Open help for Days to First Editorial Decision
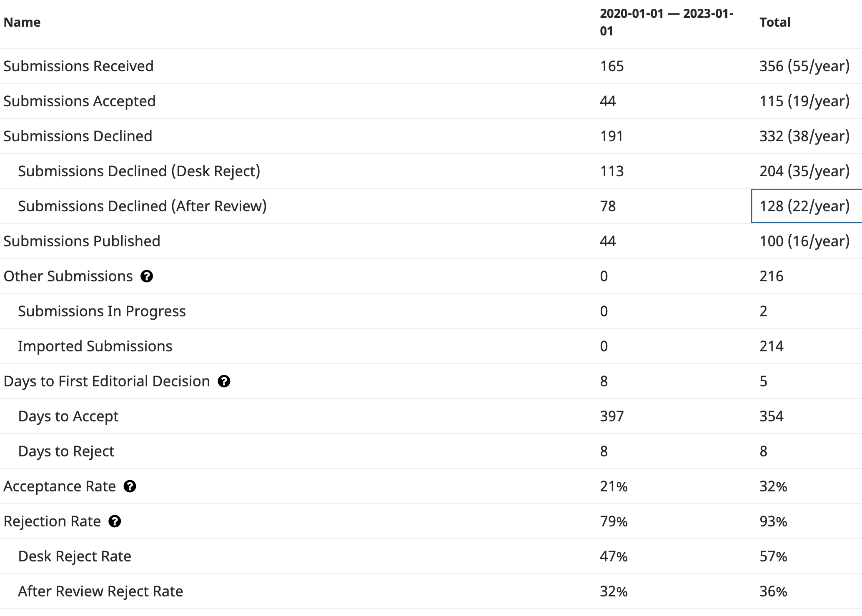 tap(224, 381)
